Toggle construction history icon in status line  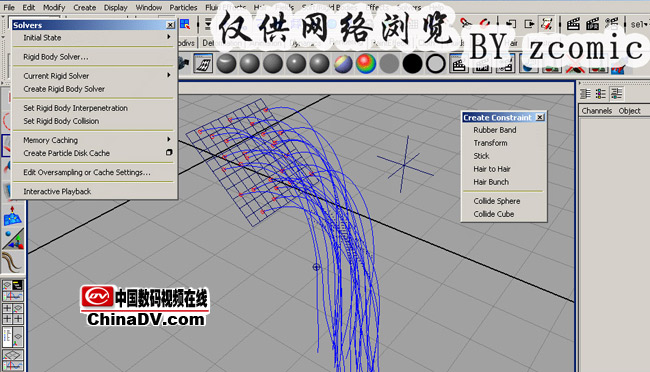tap(547, 24)
